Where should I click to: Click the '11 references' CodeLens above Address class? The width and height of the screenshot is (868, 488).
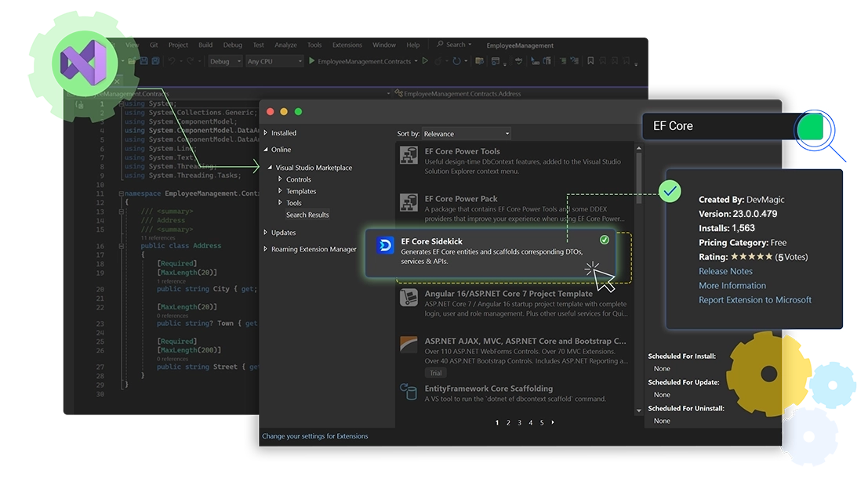coord(159,238)
